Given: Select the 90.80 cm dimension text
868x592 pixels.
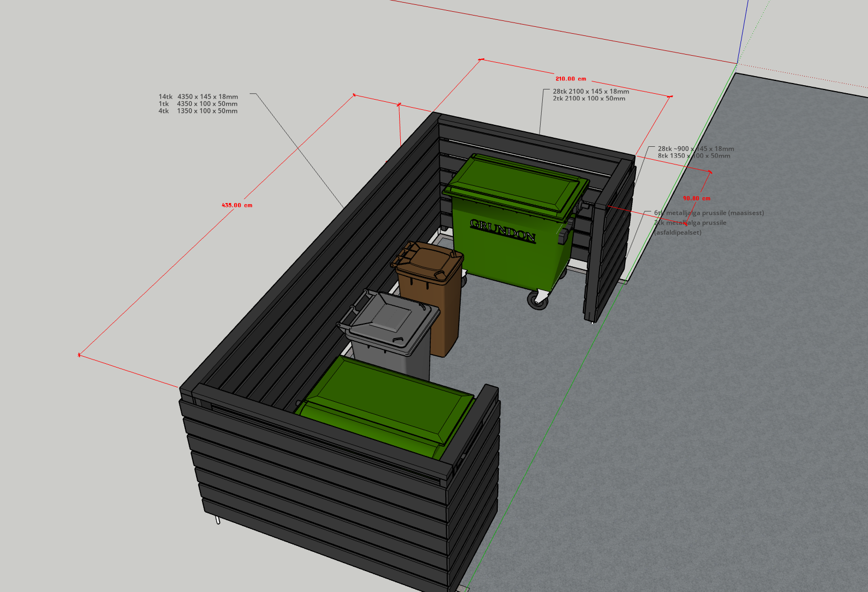Looking at the screenshot, I should pyautogui.click(x=697, y=198).
